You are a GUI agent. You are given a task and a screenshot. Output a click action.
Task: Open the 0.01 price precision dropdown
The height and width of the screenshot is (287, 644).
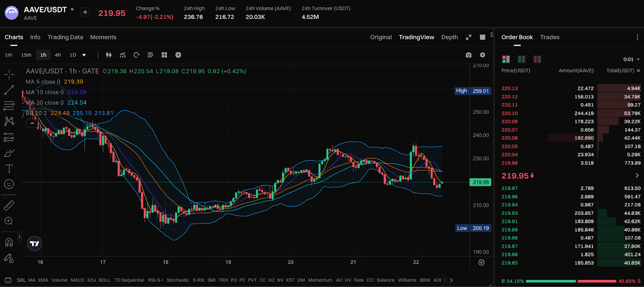pos(631,59)
